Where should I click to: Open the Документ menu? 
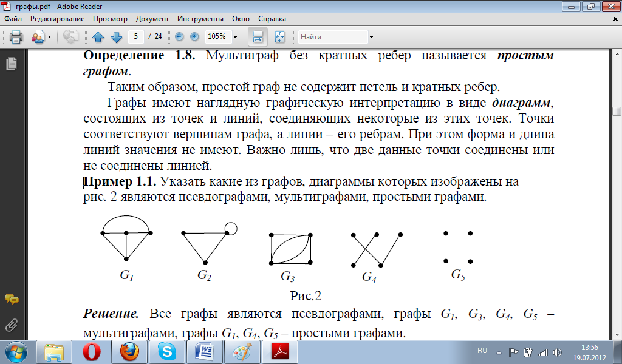pos(152,19)
